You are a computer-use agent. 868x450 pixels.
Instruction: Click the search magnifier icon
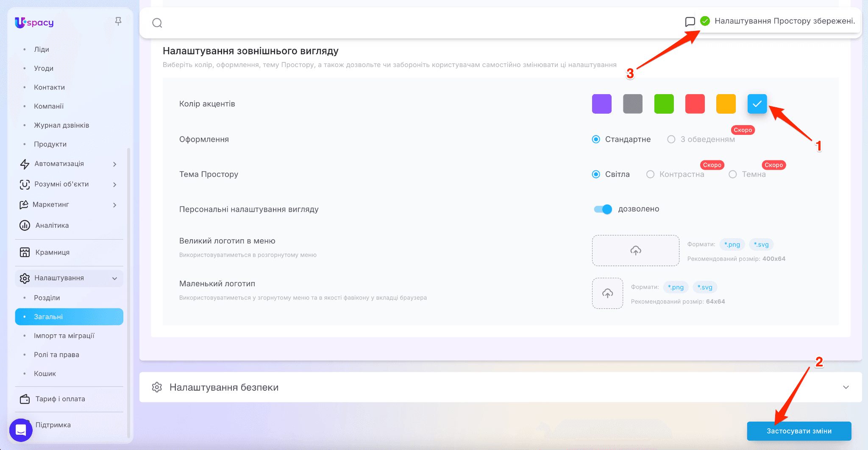click(157, 23)
